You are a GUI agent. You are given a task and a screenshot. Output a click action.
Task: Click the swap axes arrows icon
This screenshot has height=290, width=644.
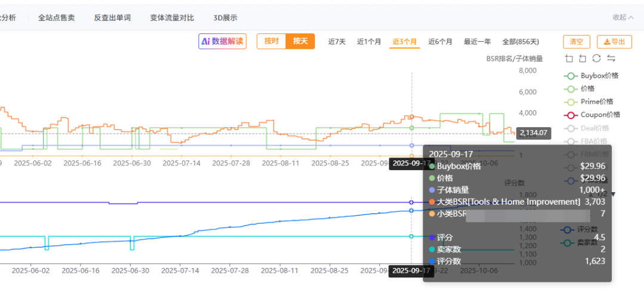(x=611, y=58)
